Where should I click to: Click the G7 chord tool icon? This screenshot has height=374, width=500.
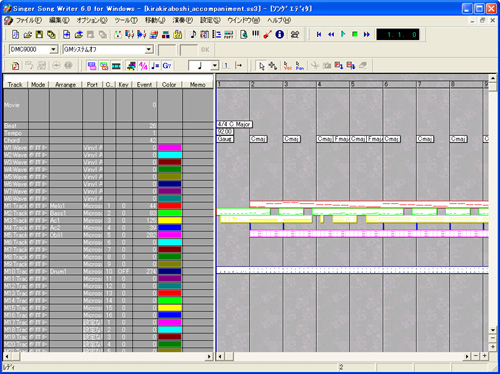click(167, 66)
